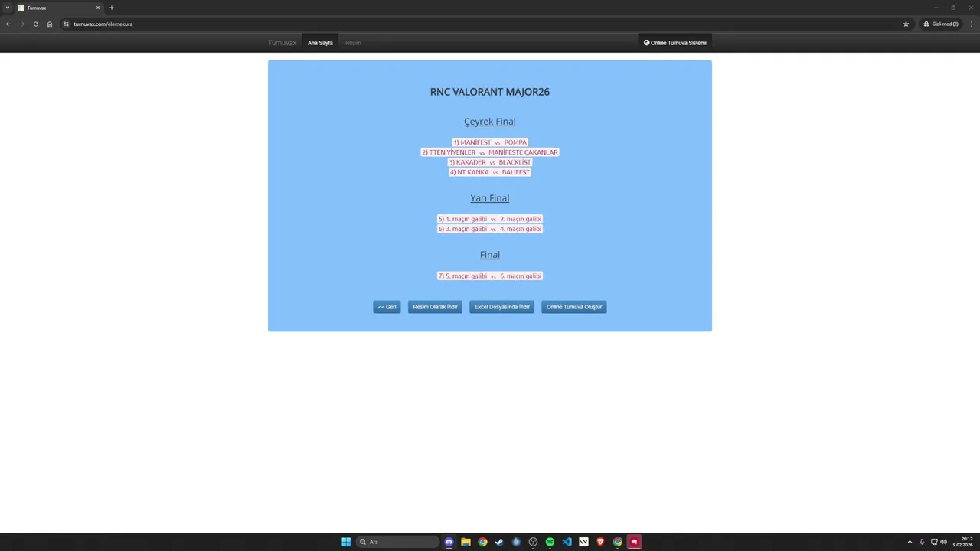Open File Explorer from the taskbar

(x=465, y=542)
